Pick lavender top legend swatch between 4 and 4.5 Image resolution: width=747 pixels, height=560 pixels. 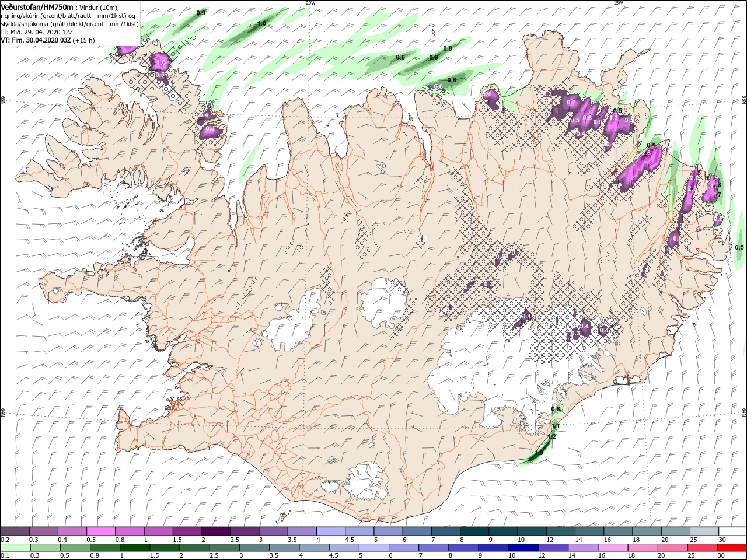331,531
